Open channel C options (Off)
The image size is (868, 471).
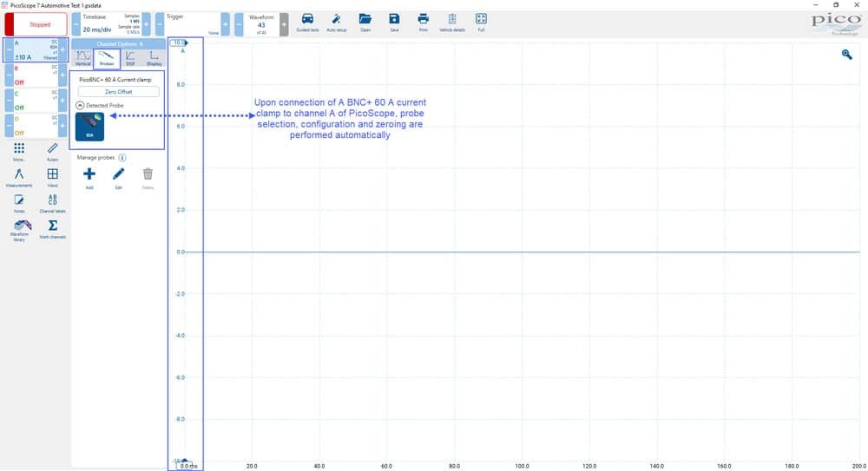point(36,100)
